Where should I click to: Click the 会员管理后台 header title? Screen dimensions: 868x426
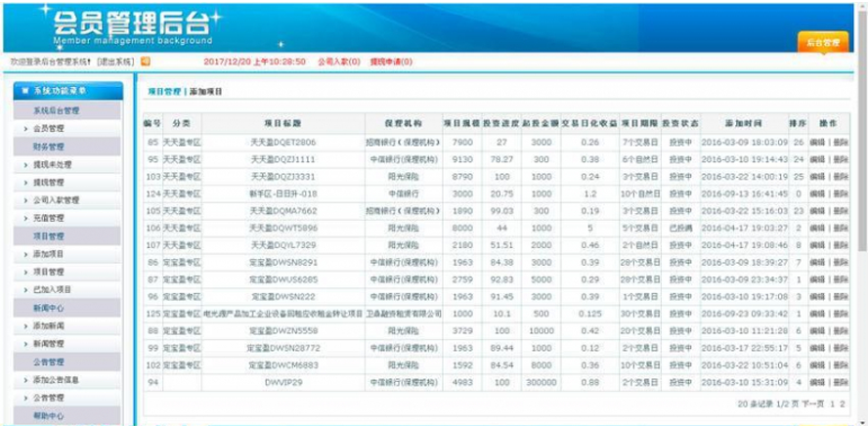132,22
